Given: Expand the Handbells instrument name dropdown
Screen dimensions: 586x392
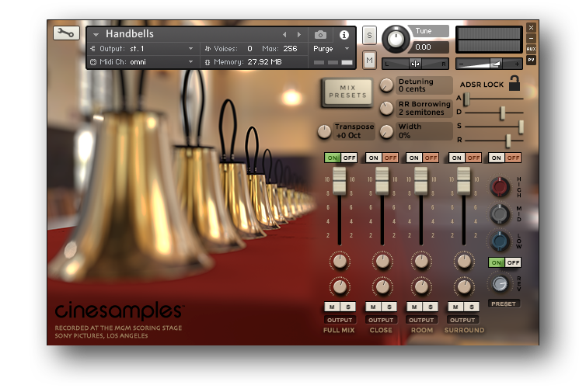Looking at the screenshot, I should pos(96,35).
